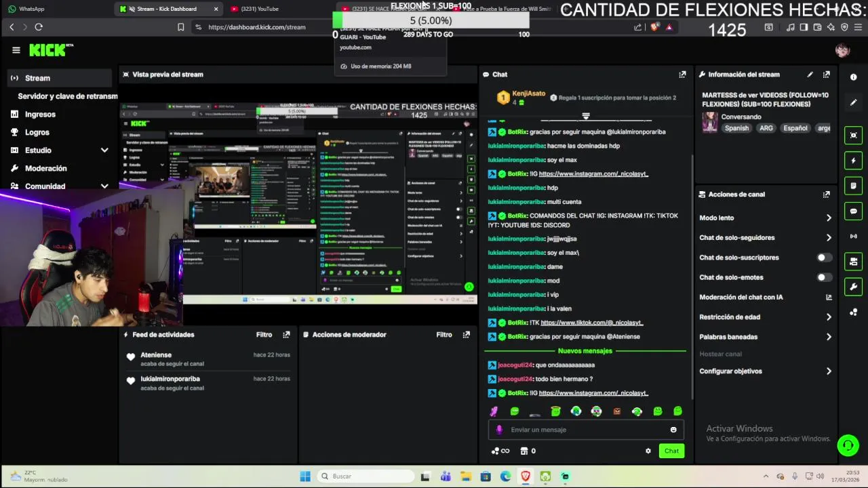Image resolution: width=868 pixels, height=488 pixels.
Task: Toggle Chat de solo-suscriptores switch
Action: coord(824,258)
